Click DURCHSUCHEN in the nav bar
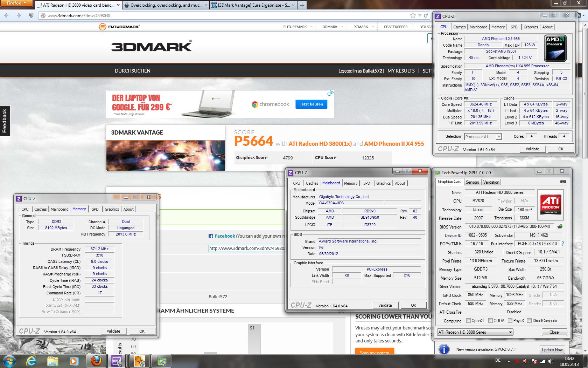 click(132, 71)
